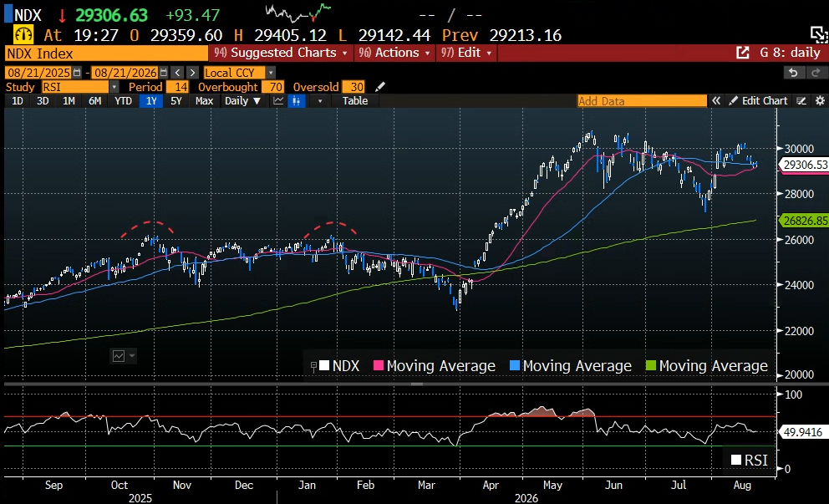The width and height of the screenshot is (829, 504).
Task: Click the Edit Chart button
Action: coord(759,100)
